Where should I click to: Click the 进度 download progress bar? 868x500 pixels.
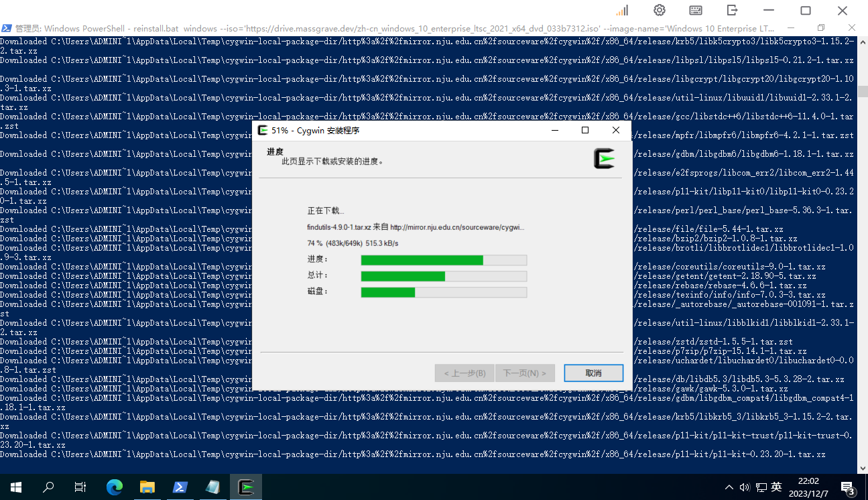pos(444,260)
